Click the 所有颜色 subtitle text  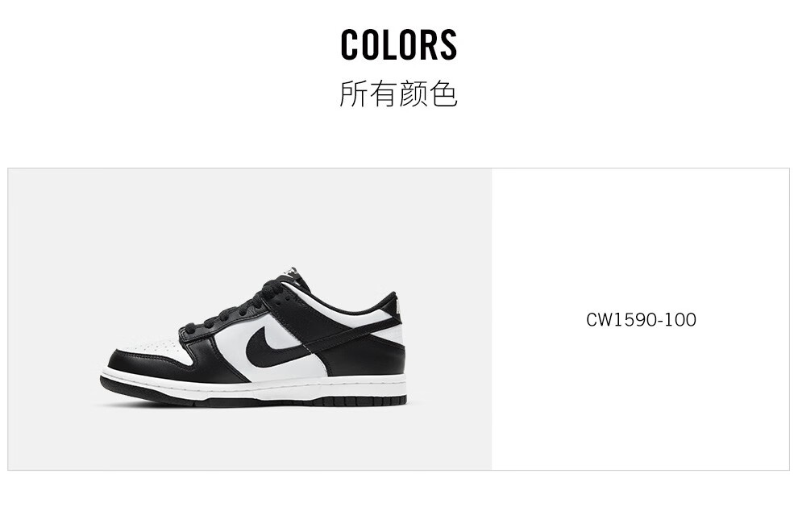click(x=398, y=94)
